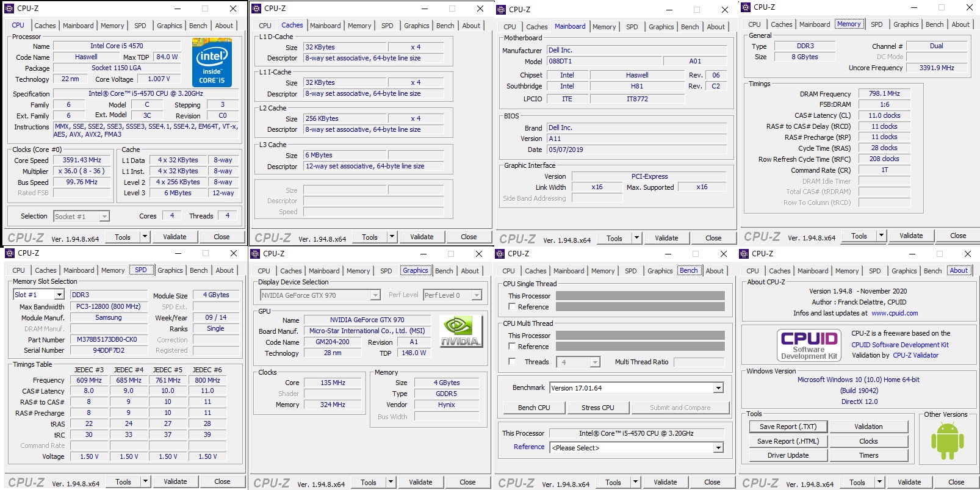The height and width of the screenshot is (490, 980).
Task: Click the processor name field Intel Core i5 4570
Action: 117,46
